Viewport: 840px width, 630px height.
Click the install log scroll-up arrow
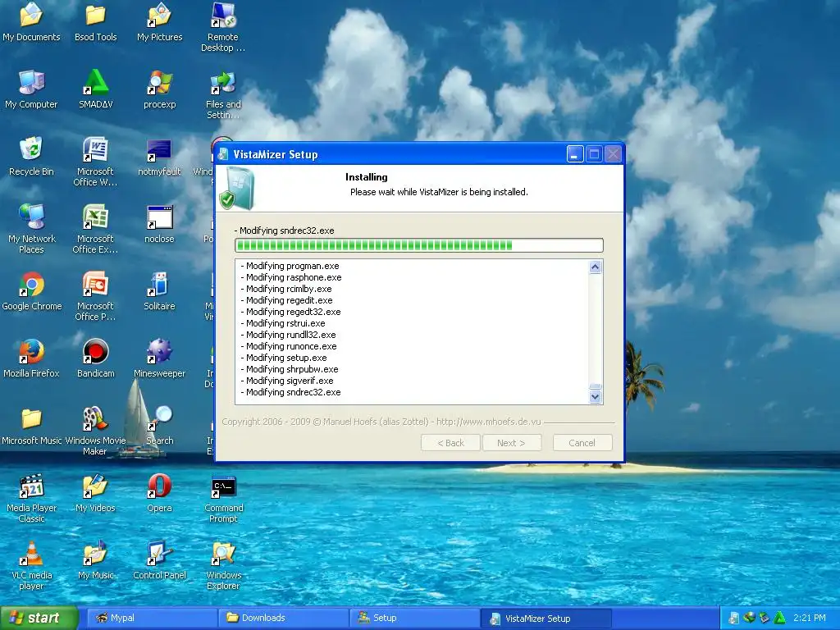click(x=596, y=267)
